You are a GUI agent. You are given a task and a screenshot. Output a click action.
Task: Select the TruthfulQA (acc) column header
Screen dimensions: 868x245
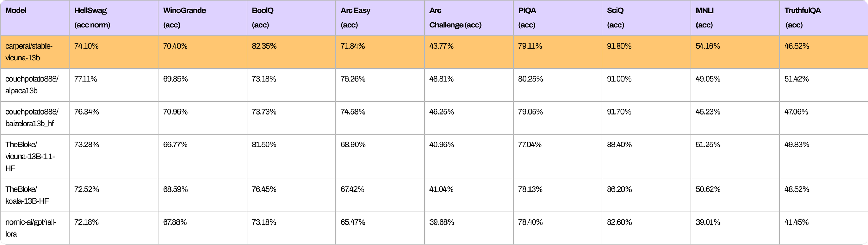tap(824, 18)
